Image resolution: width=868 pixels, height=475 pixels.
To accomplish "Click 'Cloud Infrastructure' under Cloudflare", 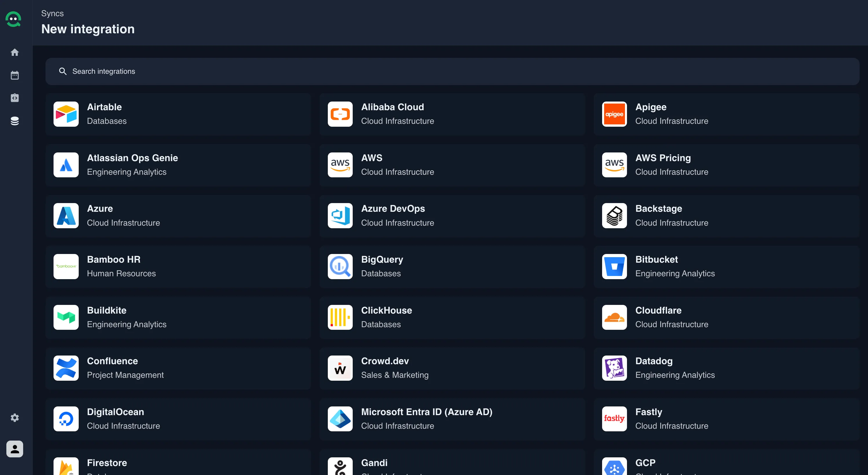I will pos(672,324).
